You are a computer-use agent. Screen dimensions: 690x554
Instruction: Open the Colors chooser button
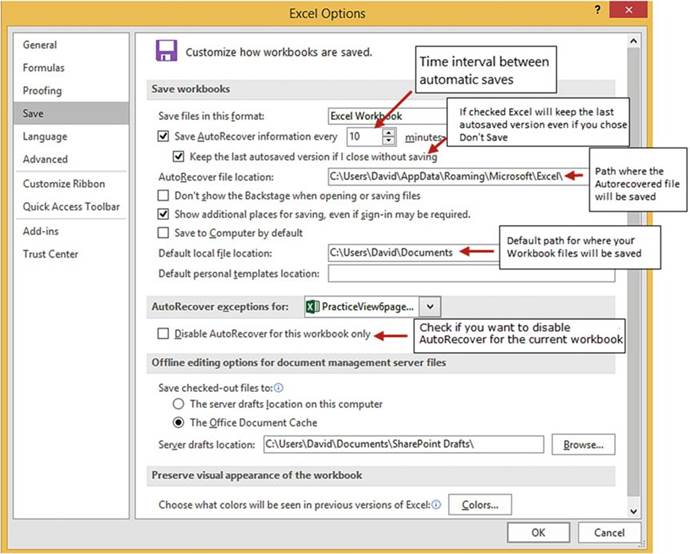coord(480,505)
